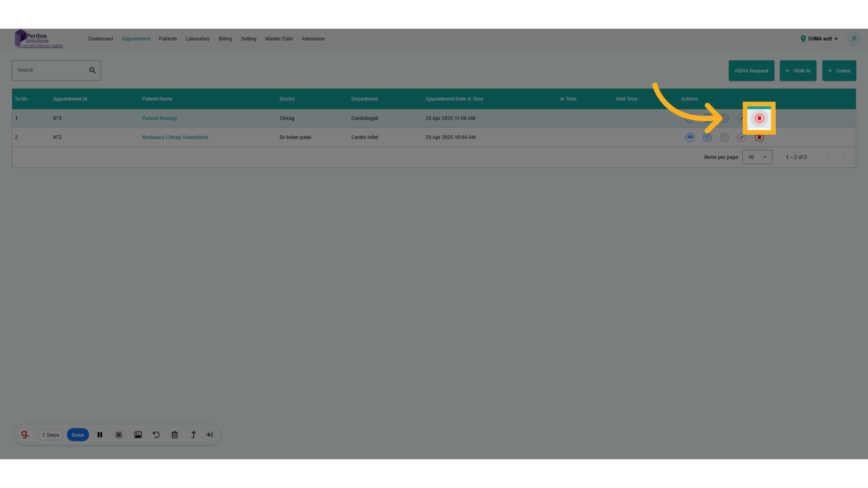The width and height of the screenshot is (868, 488).
Task: Click the blue check-in icon for appointment 972
Action: [707, 137]
